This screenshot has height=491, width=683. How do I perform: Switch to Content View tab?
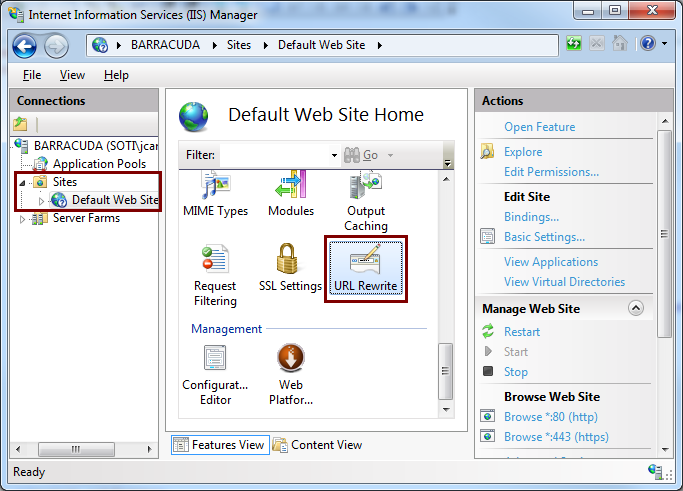click(x=318, y=445)
